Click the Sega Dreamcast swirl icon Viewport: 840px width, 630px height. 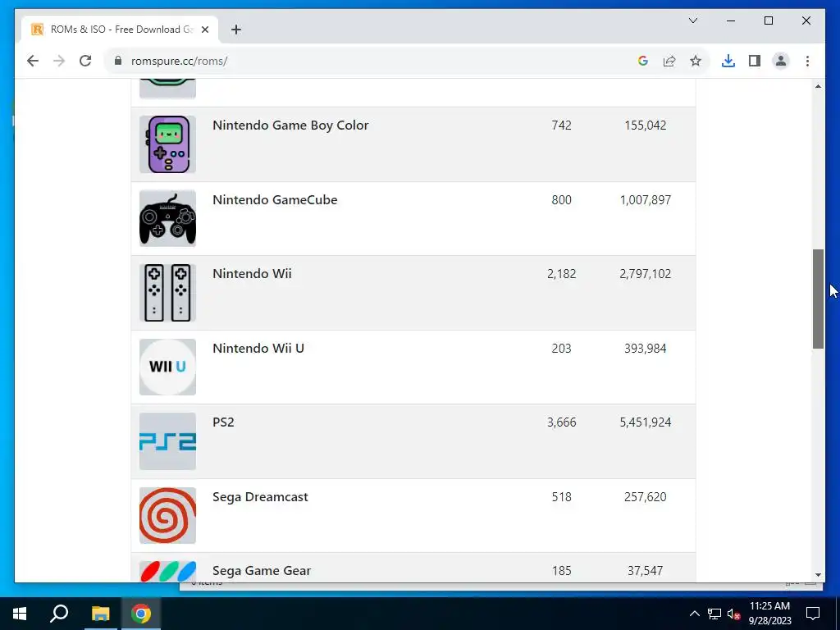coord(167,515)
